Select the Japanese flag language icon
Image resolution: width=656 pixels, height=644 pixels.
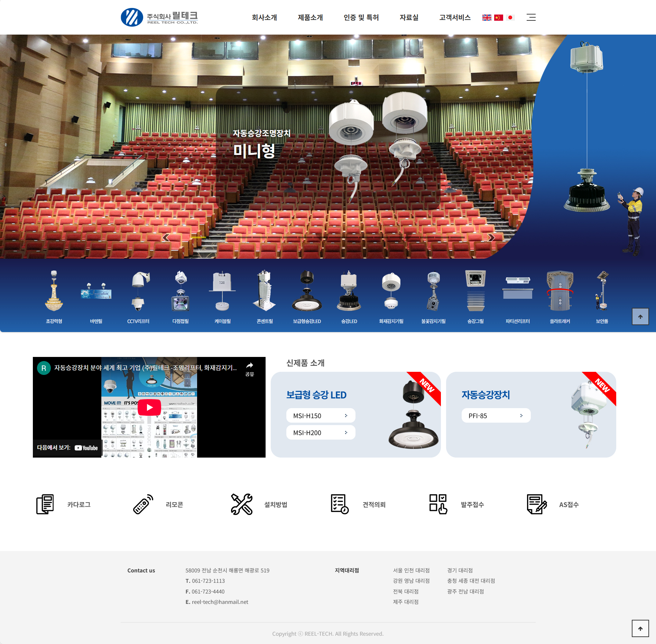click(510, 18)
